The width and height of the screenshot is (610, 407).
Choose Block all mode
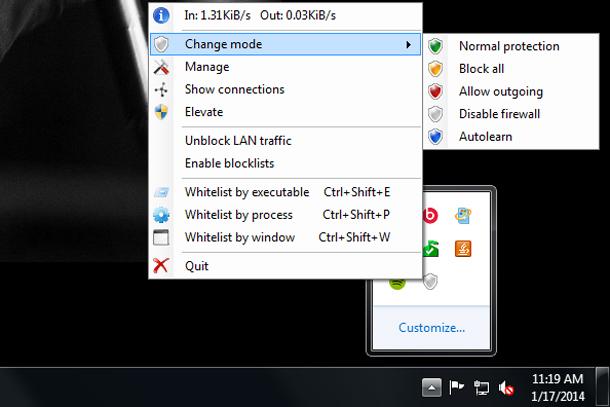[511, 69]
